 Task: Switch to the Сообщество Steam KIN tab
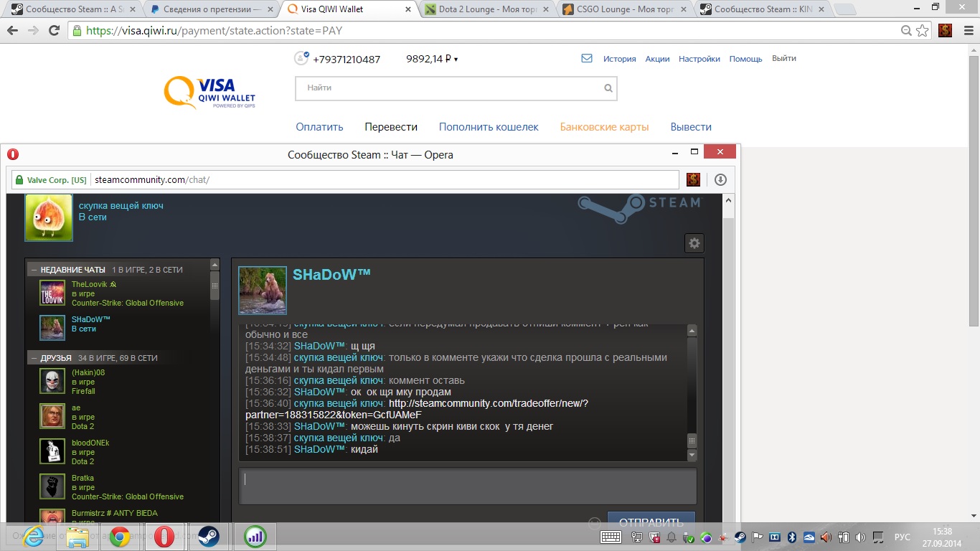point(760,9)
